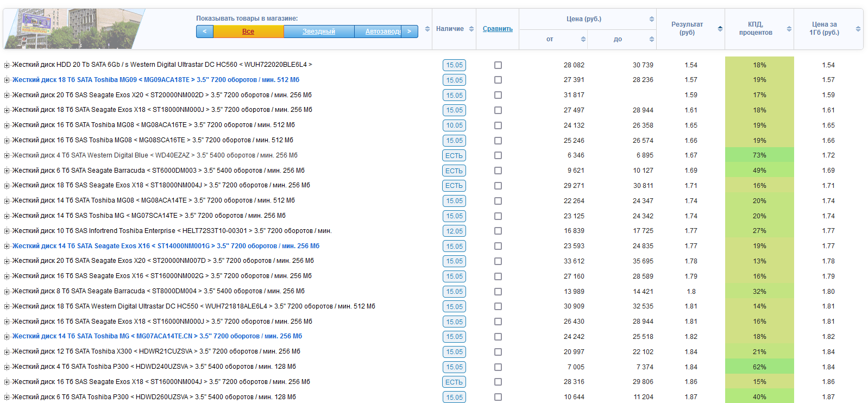The image size is (868, 403).
Task: Select the 'Звездный' store tab
Action: coord(319,32)
